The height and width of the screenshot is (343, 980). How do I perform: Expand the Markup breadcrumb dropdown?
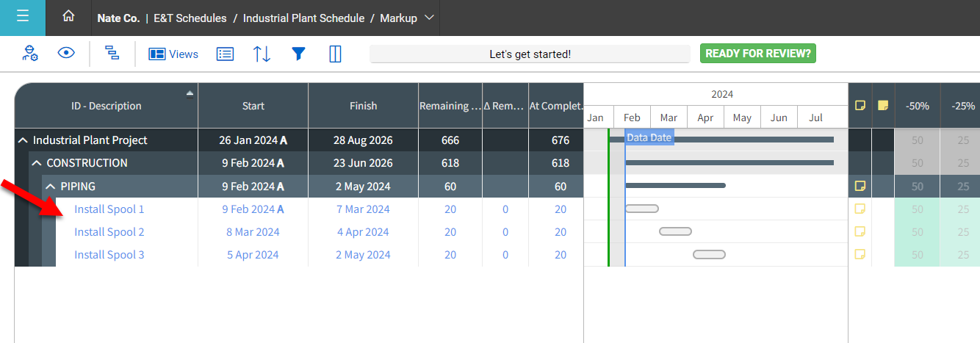[x=429, y=18]
